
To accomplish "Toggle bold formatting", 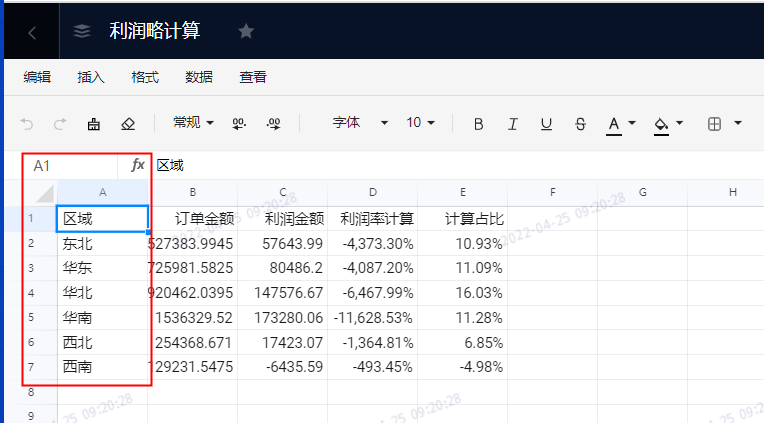I will 478,124.
